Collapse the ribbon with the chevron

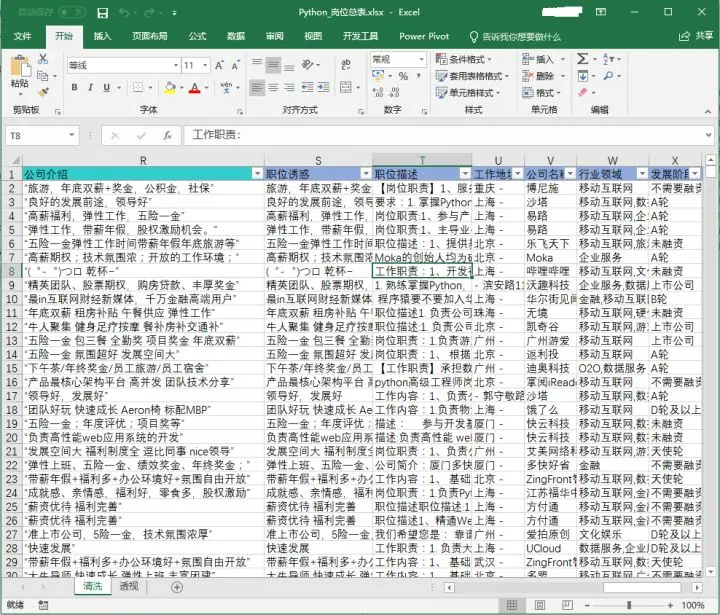click(708, 111)
